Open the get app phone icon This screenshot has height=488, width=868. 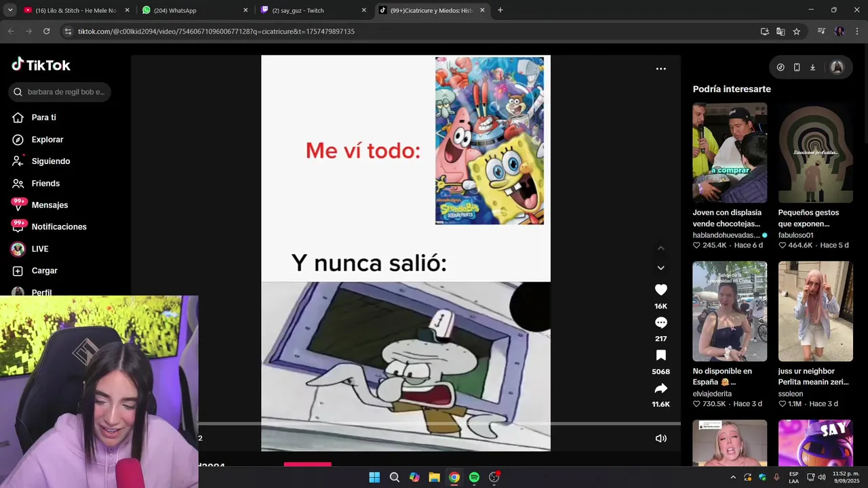(x=797, y=67)
